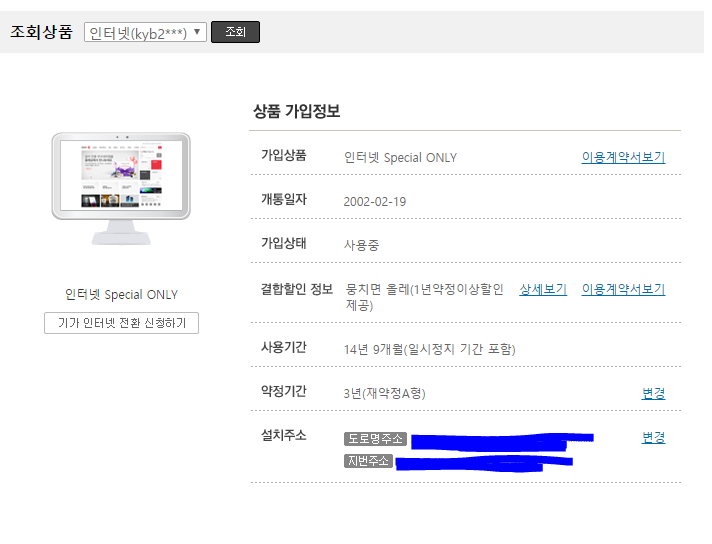Click 변경 link for 설치주소
The width and height of the screenshot is (712, 544).
click(653, 437)
